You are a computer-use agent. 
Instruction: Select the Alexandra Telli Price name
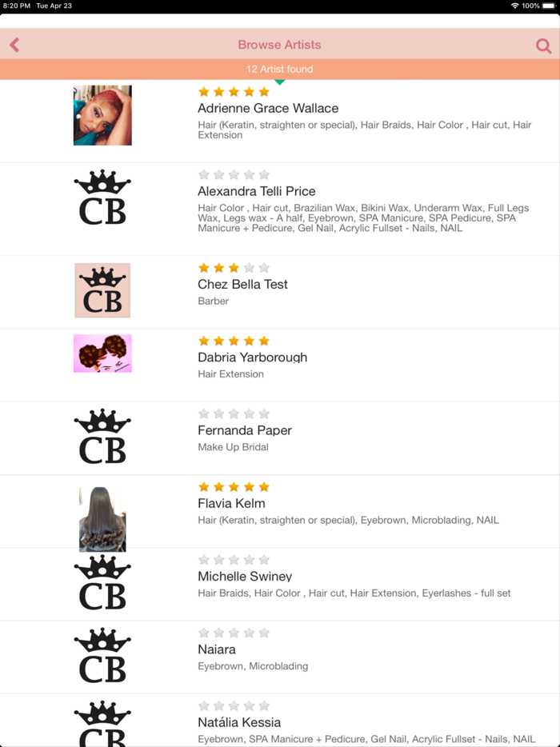257,192
